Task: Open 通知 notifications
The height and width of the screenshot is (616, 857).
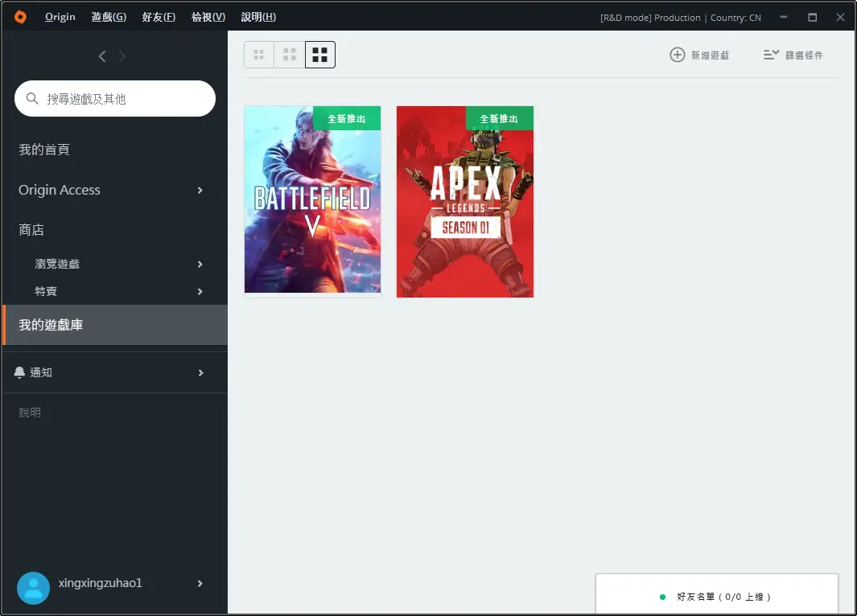Action: 41,372
